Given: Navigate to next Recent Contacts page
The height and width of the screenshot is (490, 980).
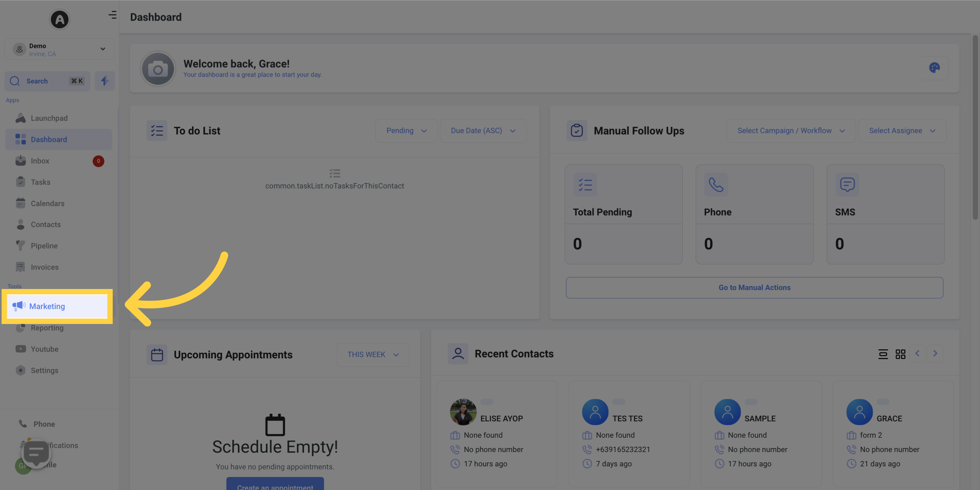Looking at the screenshot, I should point(936,353).
